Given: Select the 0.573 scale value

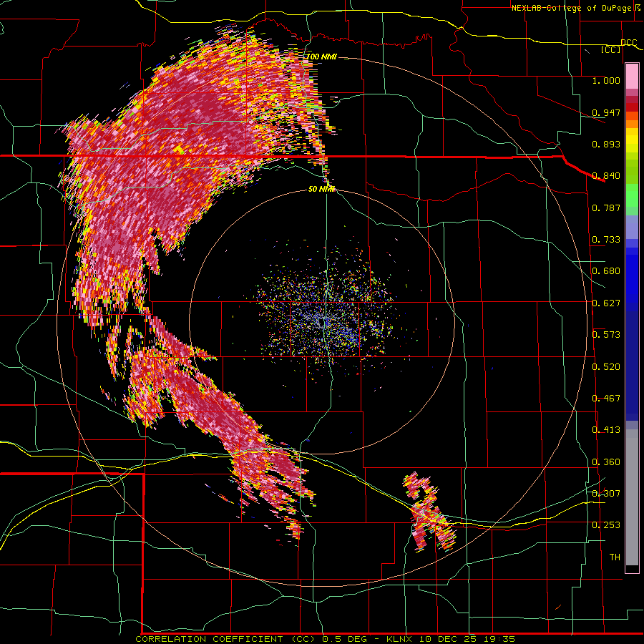Looking at the screenshot, I should [606, 335].
